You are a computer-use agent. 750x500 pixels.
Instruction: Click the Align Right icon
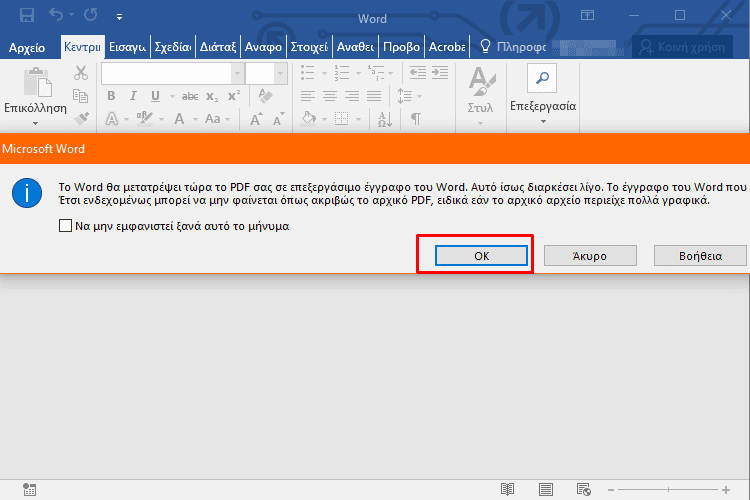(x=352, y=96)
